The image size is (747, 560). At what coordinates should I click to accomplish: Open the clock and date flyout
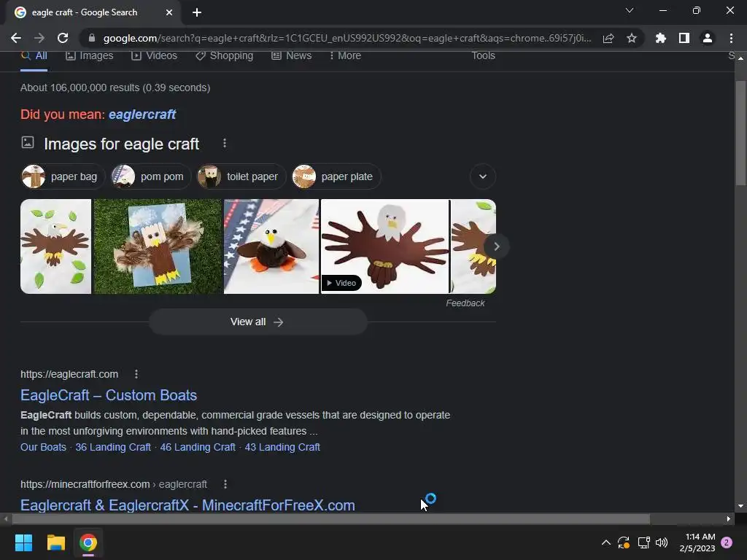[697, 542]
